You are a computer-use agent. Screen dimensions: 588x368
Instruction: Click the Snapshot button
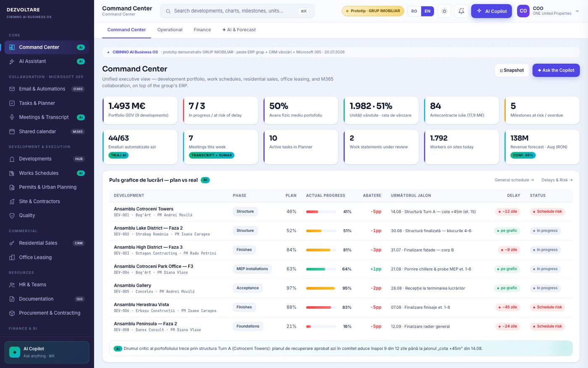click(512, 70)
